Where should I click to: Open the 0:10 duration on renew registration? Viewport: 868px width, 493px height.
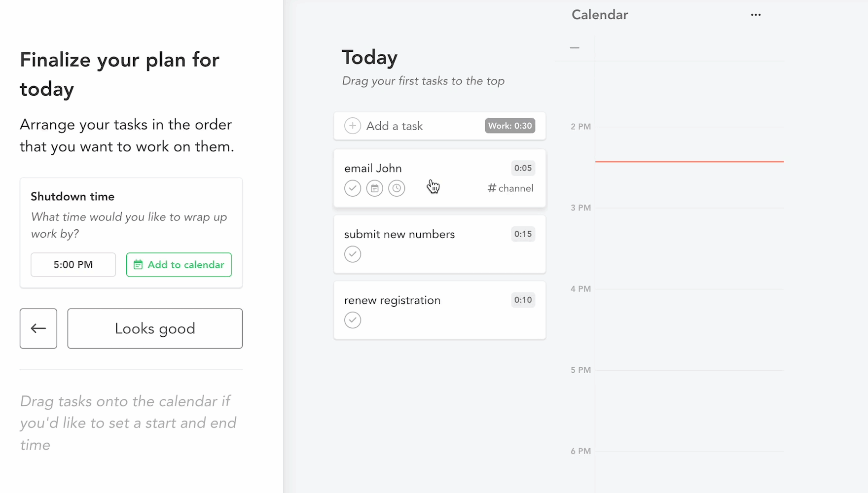pyautogui.click(x=523, y=300)
